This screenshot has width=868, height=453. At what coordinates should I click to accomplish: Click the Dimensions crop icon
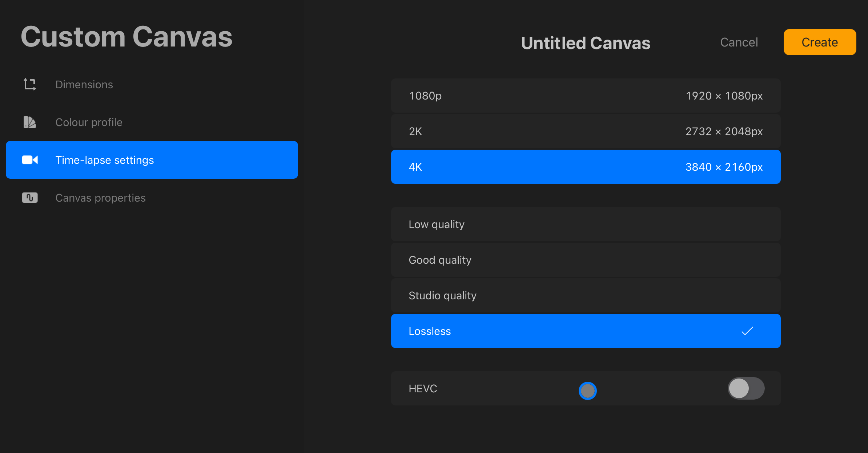(x=30, y=84)
